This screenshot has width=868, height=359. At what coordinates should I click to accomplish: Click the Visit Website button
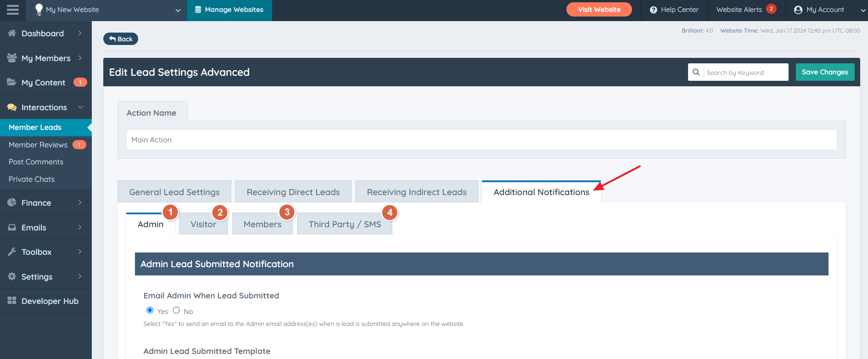click(x=599, y=10)
